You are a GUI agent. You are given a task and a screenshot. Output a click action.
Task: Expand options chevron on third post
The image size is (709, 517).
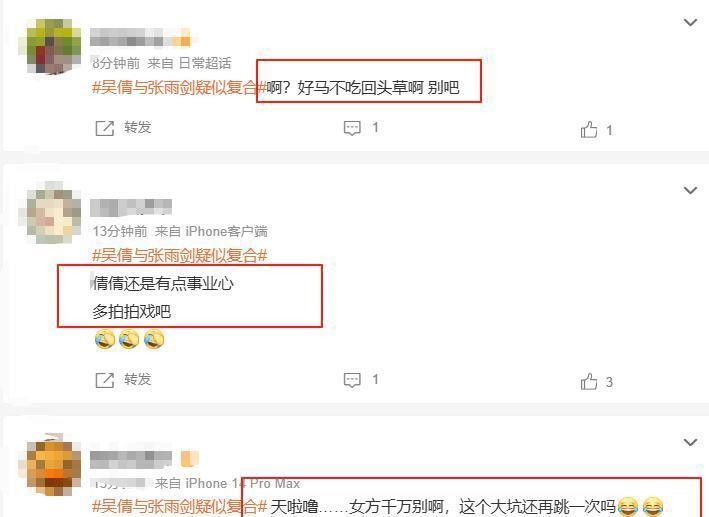click(x=690, y=442)
